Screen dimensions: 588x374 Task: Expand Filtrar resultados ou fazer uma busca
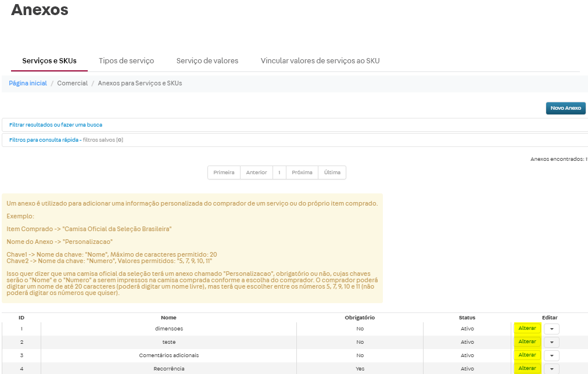coord(55,124)
